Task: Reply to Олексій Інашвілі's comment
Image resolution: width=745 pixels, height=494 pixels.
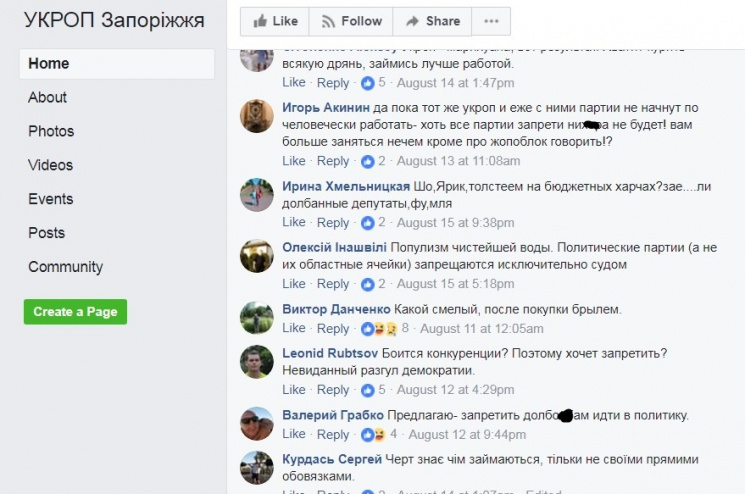Action: [x=333, y=284]
